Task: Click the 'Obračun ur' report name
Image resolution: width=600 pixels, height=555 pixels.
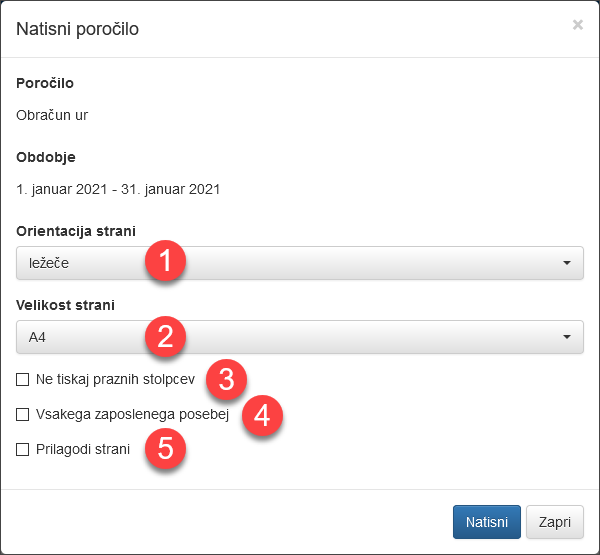Action: [52, 115]
